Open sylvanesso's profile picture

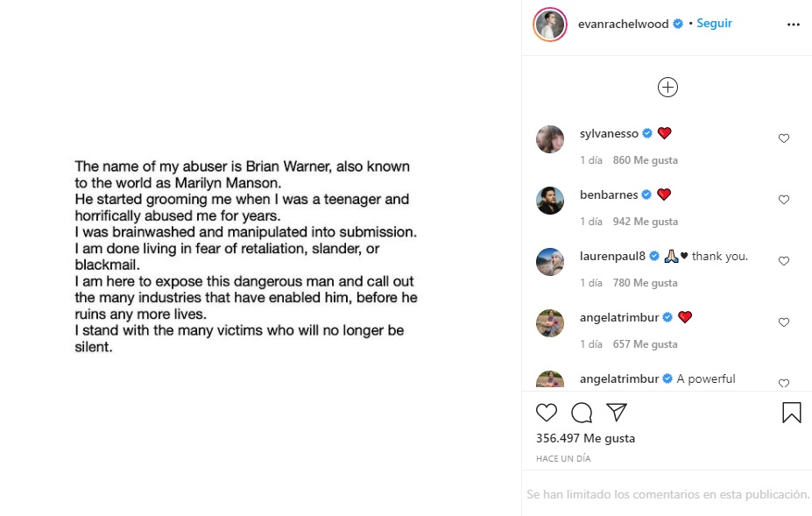[550, 139]
